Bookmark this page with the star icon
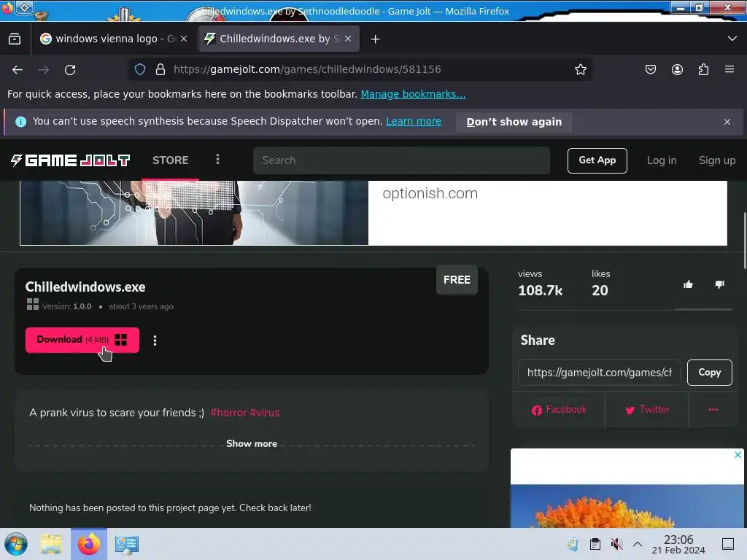 [x=580, y=69]
